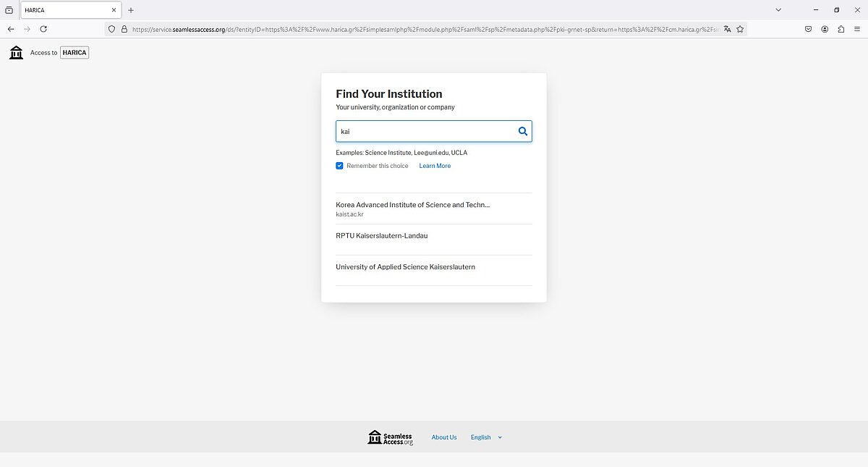Expand the list all tabs chevron
868x467 pixels.
[x=778, y=10]
